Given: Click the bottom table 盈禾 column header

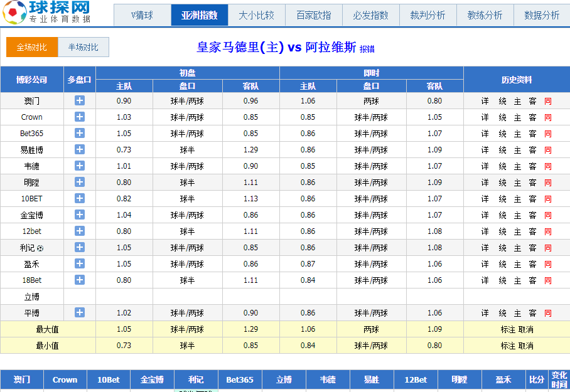Looking at the screenshot, I should 504,379.
